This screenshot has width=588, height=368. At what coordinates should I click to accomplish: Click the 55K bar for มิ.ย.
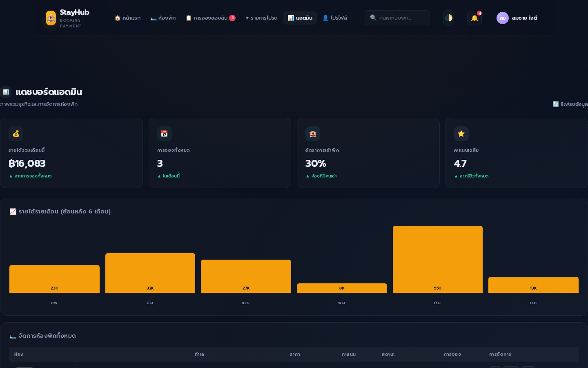click(x=438, y=259)
